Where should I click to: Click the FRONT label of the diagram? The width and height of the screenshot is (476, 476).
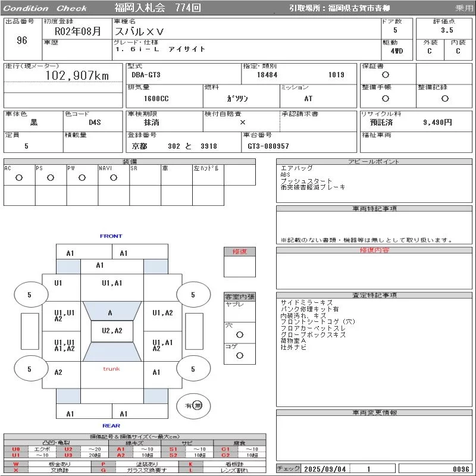click(111, 236)
